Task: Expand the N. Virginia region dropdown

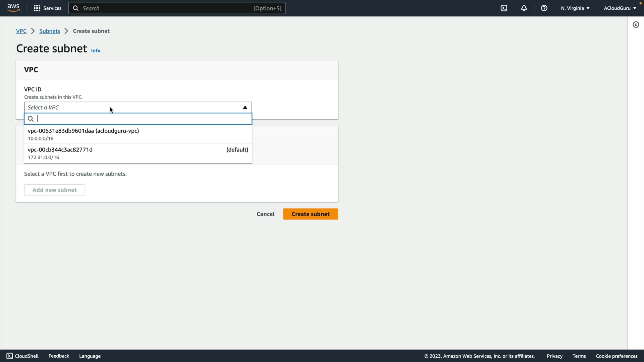Action: pyautogui.click(x=575, y=8)
